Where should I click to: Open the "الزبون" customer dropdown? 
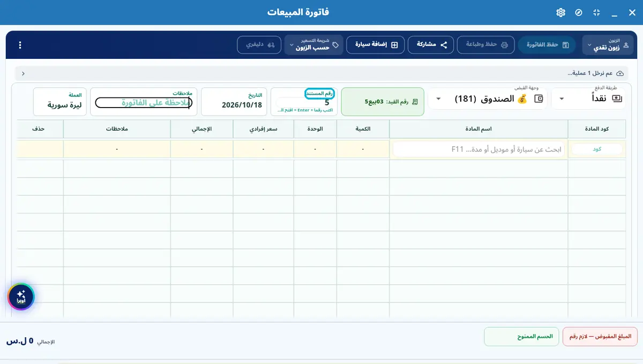coord(608,45)
